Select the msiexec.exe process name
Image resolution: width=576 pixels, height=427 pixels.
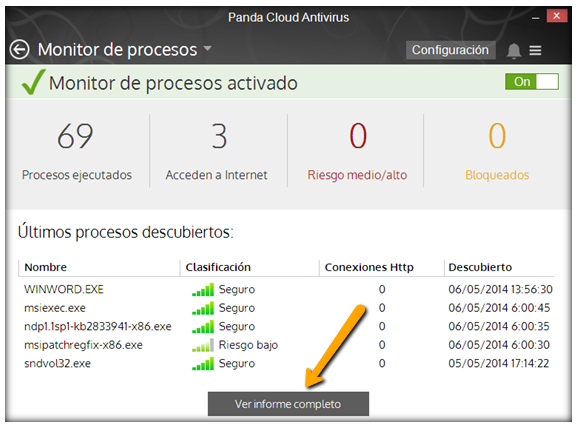(x=55, y=308)
